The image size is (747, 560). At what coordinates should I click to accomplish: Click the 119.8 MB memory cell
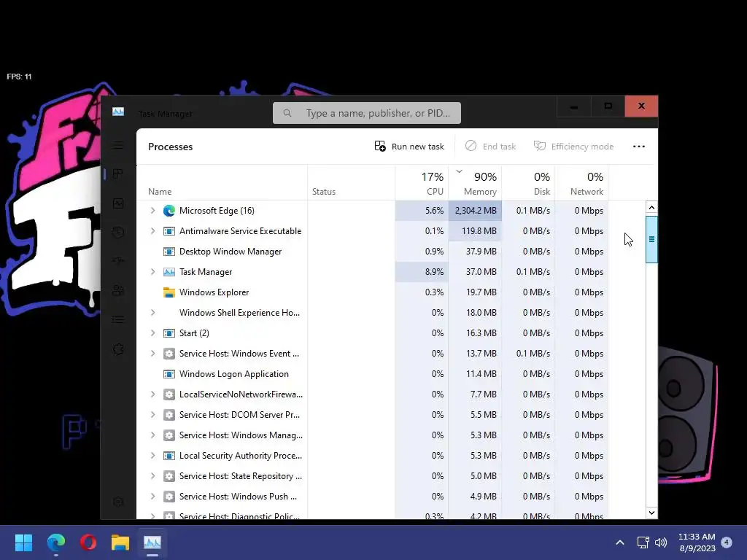click(x=475, y=231)
